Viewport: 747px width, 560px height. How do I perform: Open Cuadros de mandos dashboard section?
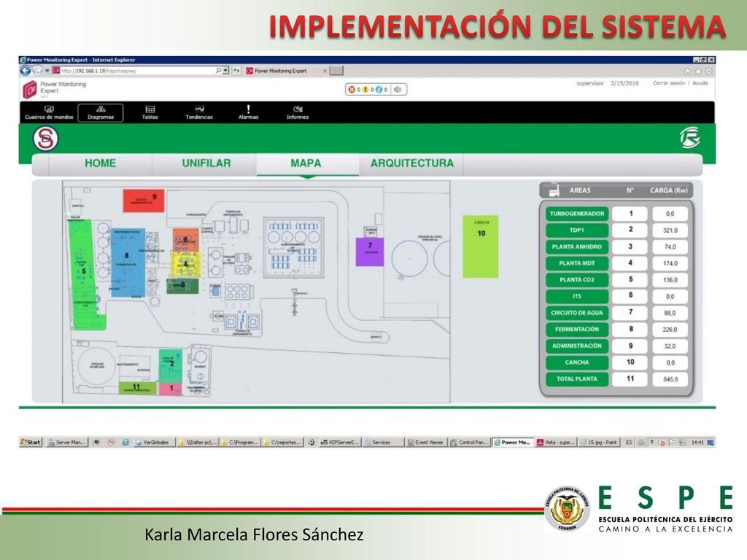pyautogui.click(x=49, y=113)
